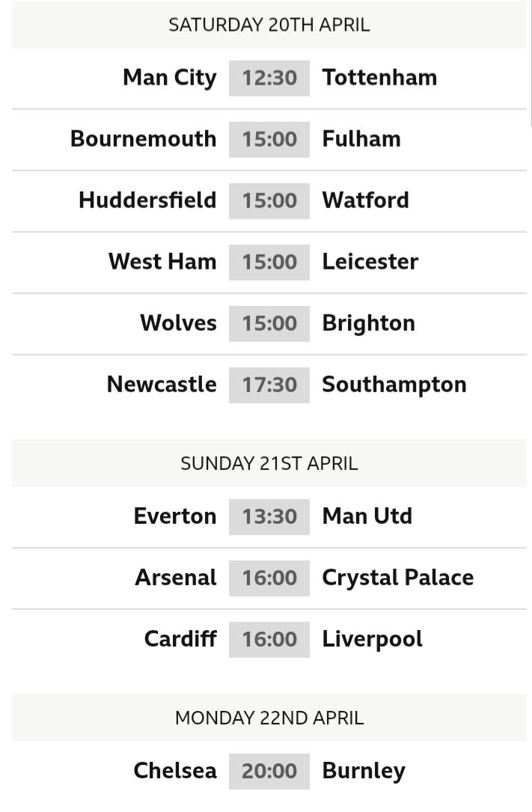Screen dimensions: 532x812
Task: Open the Leicester team link
Action: pos(370,261)
